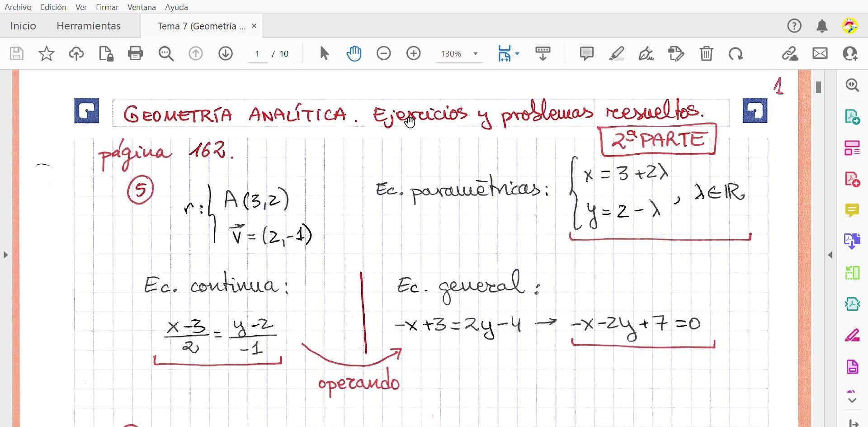Delete with the trash can icon

(706, 53)
